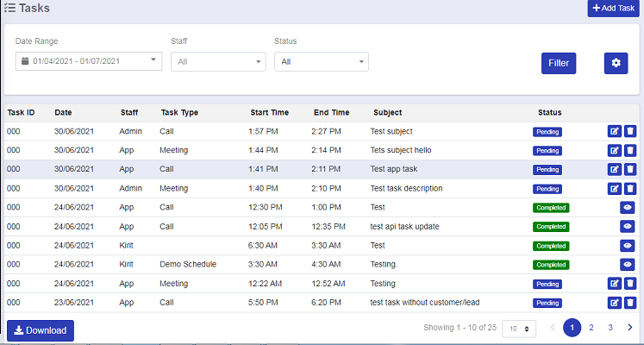Edit the 12:22 AM Testing meeting task
Viewport: 644px width, 345px height.
click(x=615, y=283)
